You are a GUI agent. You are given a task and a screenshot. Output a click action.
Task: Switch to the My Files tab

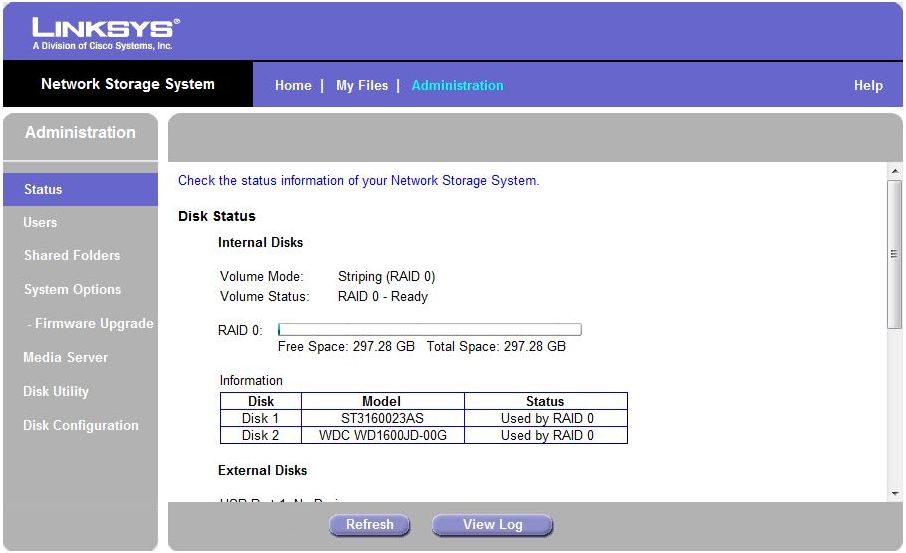(361, 86)
